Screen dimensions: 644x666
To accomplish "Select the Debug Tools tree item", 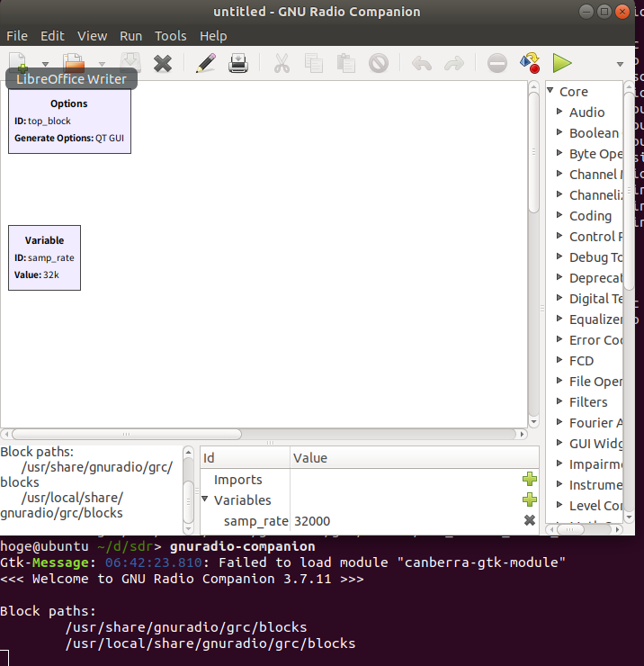I will pyautogui.click(x=595, y=257).
